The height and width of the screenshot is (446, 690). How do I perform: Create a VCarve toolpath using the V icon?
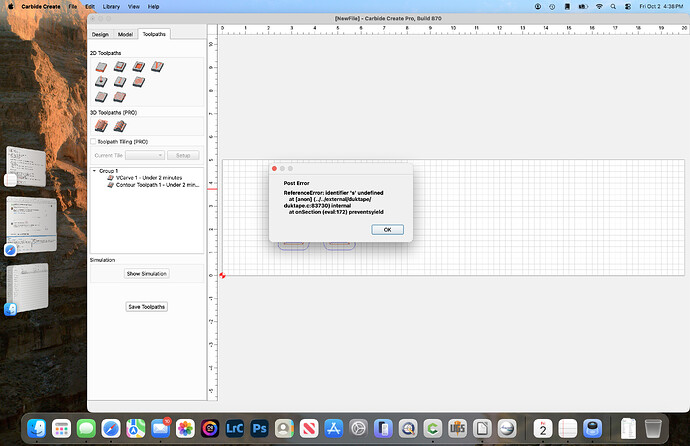click(158, 66)
